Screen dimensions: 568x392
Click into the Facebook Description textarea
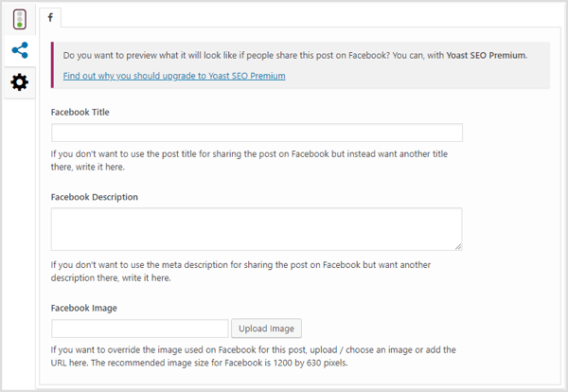click(x=257, y=229)
